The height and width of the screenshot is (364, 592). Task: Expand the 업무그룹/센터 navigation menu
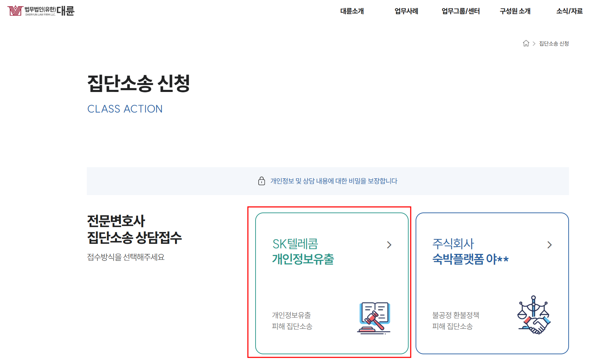click(460, 11)
